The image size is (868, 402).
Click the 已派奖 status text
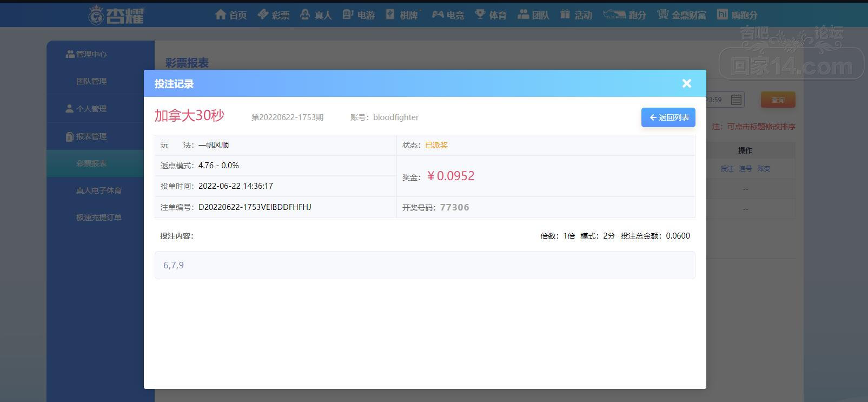(436, 145)
